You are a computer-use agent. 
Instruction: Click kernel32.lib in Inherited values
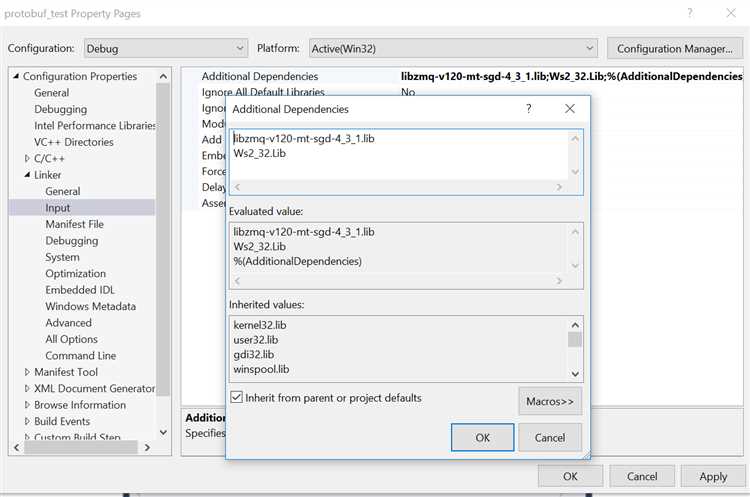point(260,325)
